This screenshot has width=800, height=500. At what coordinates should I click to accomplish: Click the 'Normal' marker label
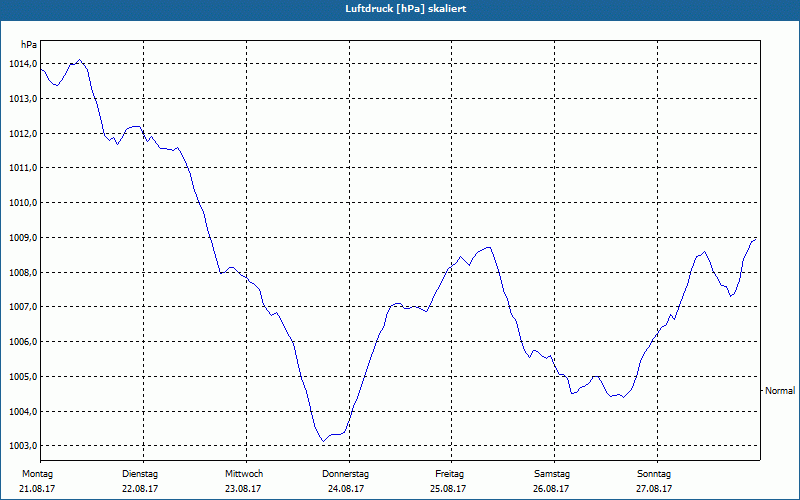click(780, 391)
